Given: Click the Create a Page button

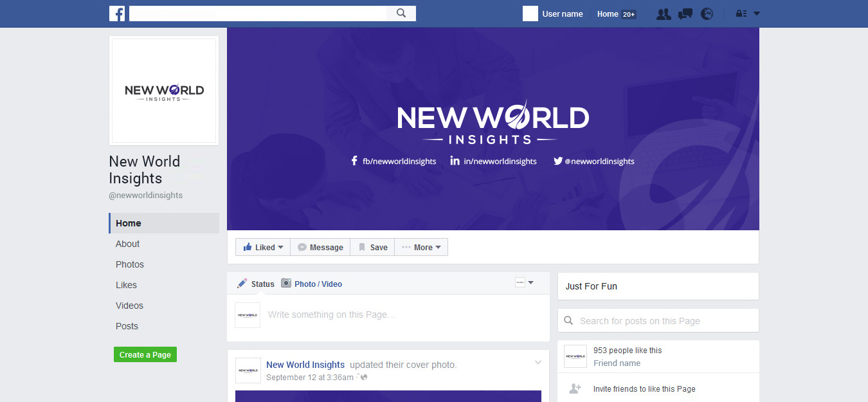Looking at the screenshot, I should click(x=145, y=354).
